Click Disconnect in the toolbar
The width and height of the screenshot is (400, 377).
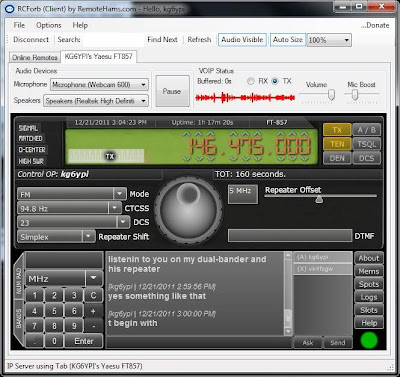coord(31,40)
